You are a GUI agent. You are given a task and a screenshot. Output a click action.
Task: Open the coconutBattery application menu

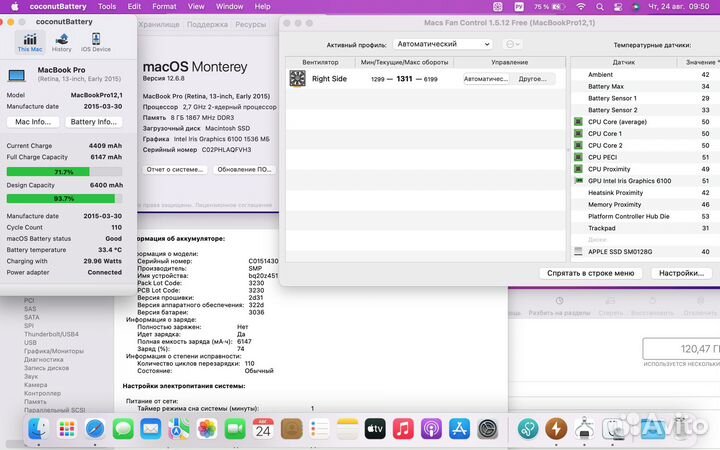point(58,6)
